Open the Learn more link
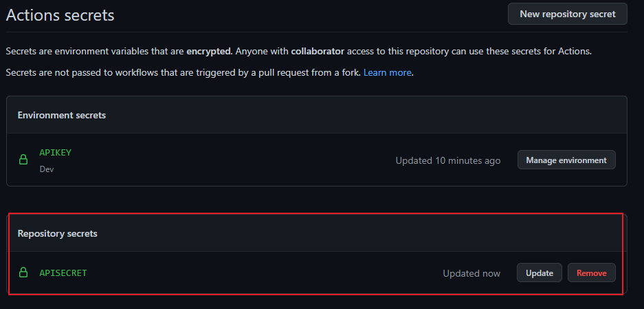Image resolution: width=644 pixels, height=309 pixels. pos(387,72)
